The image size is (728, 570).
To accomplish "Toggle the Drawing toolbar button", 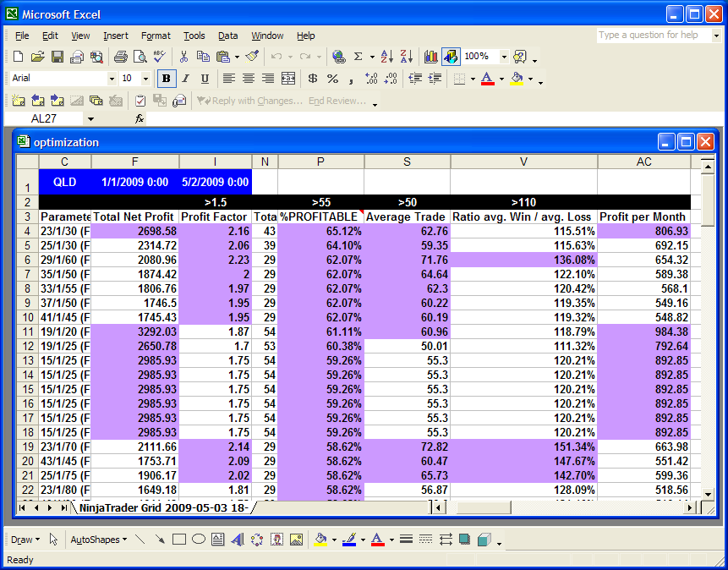I will pyautogui.click(x=451, y=57).
